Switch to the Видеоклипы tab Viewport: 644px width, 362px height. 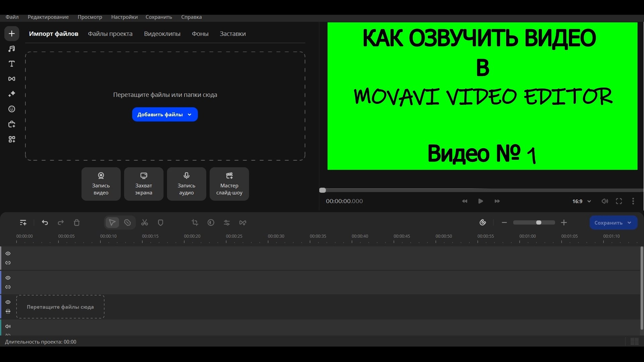162,34
